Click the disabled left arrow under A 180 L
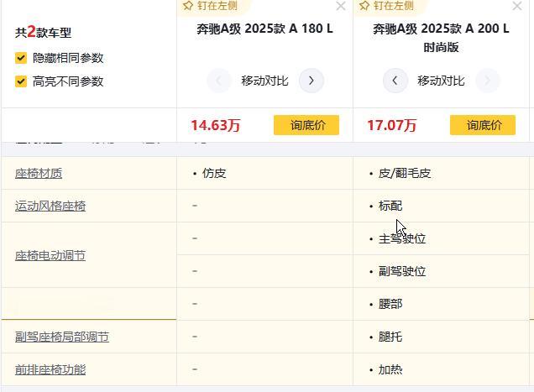The height and width of the screenshot is (392, 534). [x=218, y=81]
